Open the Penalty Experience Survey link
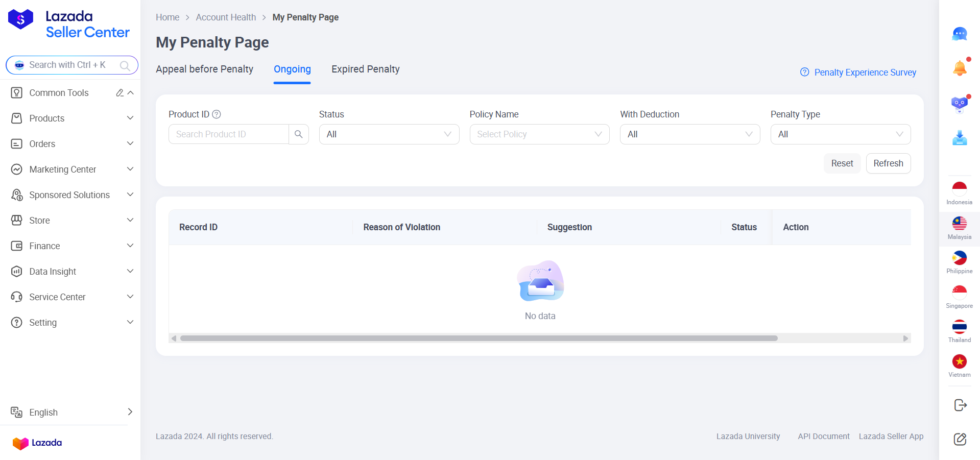 click(x=865, y=72)
